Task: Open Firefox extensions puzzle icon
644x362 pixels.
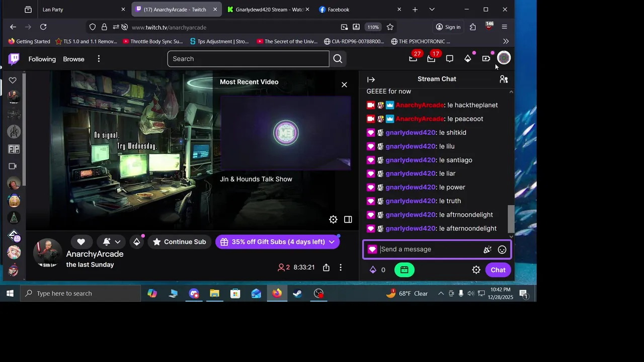Action: (x=473, y=27)
